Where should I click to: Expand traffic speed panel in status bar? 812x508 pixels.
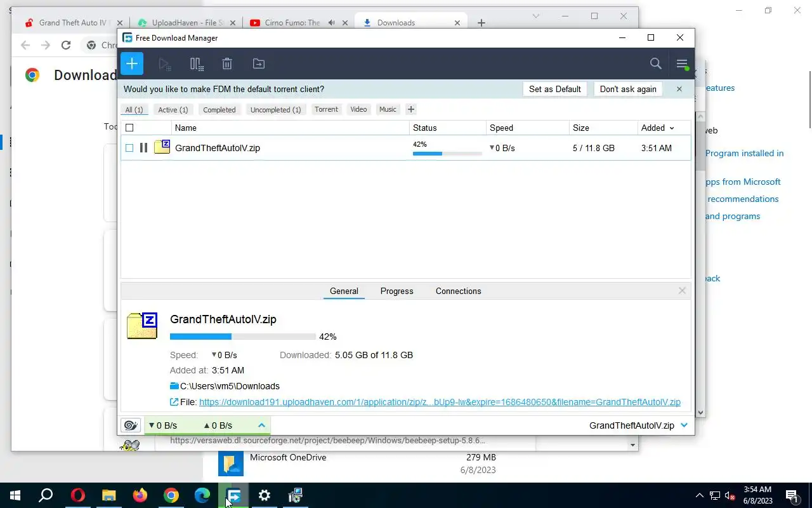(x=261, y=425)
